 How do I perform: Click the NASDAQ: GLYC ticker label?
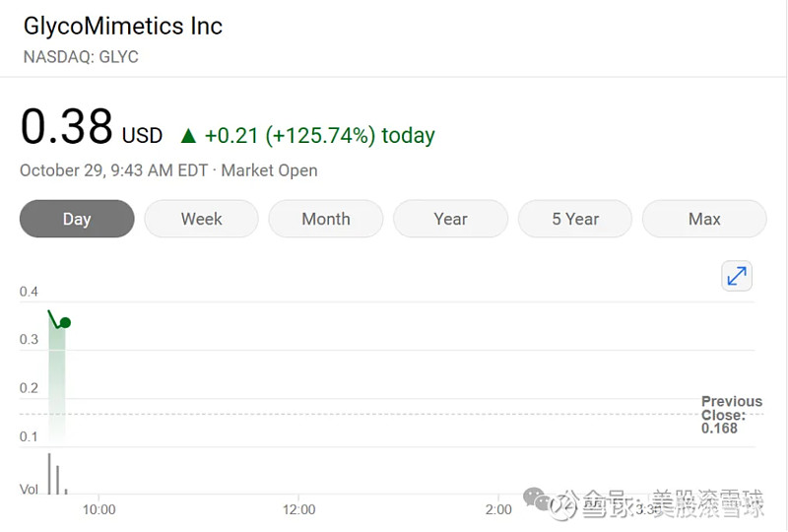click(x=81, y=57)
